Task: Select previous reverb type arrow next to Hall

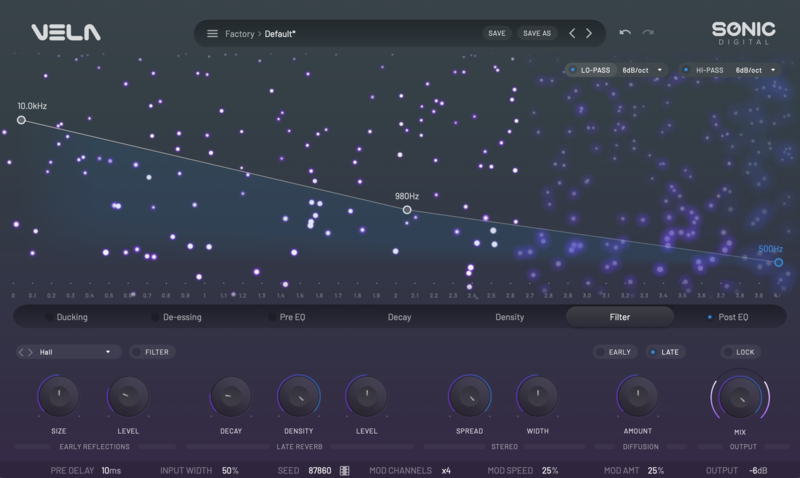Action: [x=21, y=352]
